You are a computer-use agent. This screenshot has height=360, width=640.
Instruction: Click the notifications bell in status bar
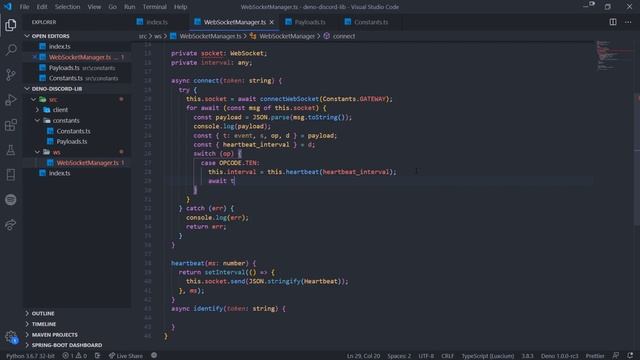pos(630,356)
